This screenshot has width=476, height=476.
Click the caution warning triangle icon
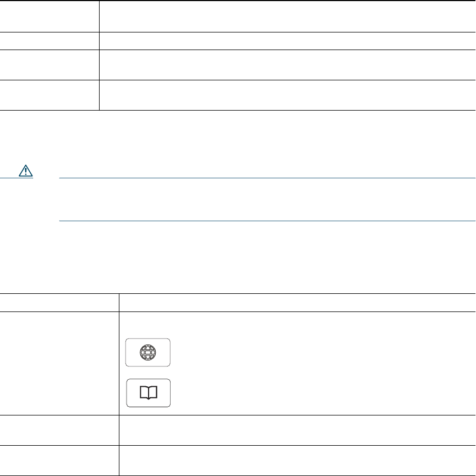tap(25, 171)
